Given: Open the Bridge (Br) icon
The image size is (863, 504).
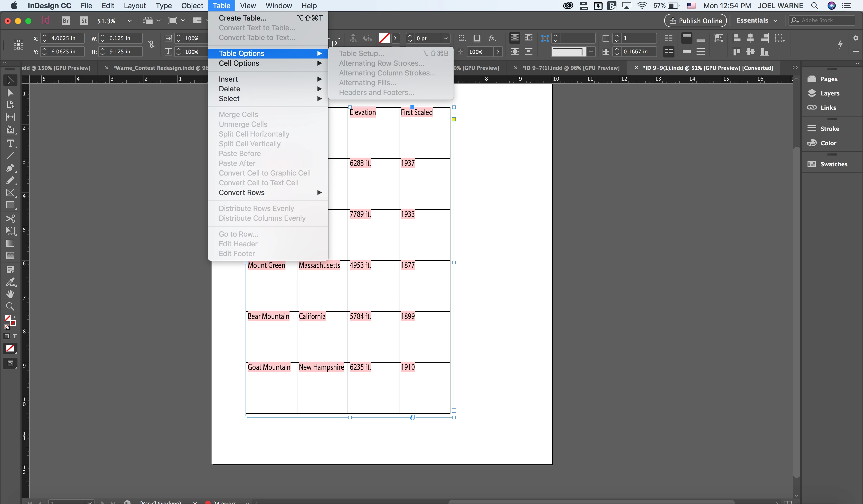Looking at the screenshot, I should (x=65, y=21).
